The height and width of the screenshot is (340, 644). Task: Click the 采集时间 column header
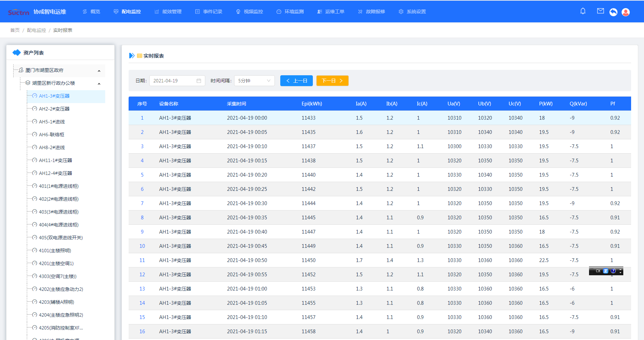tap(236, 104)
